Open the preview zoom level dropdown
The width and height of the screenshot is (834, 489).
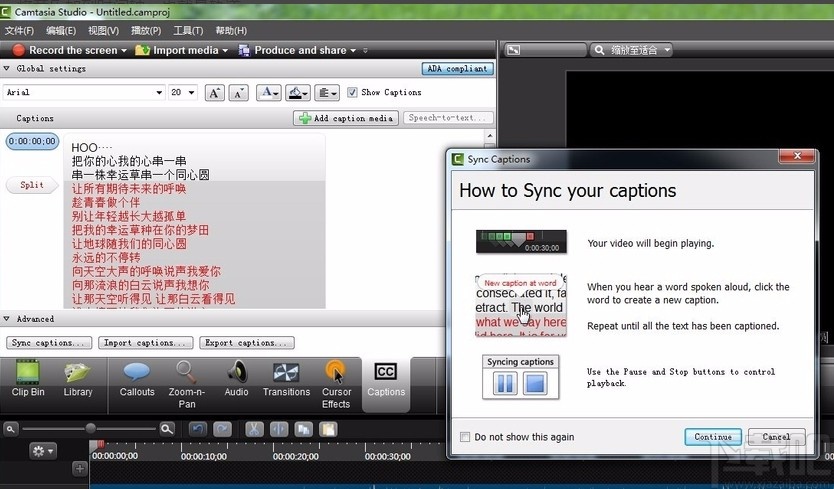point(631,50)
